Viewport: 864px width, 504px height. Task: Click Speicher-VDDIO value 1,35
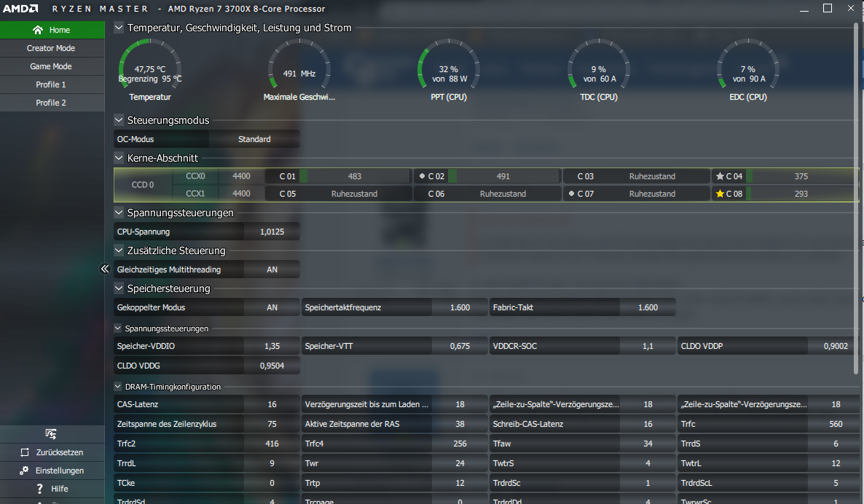(272, 346)
